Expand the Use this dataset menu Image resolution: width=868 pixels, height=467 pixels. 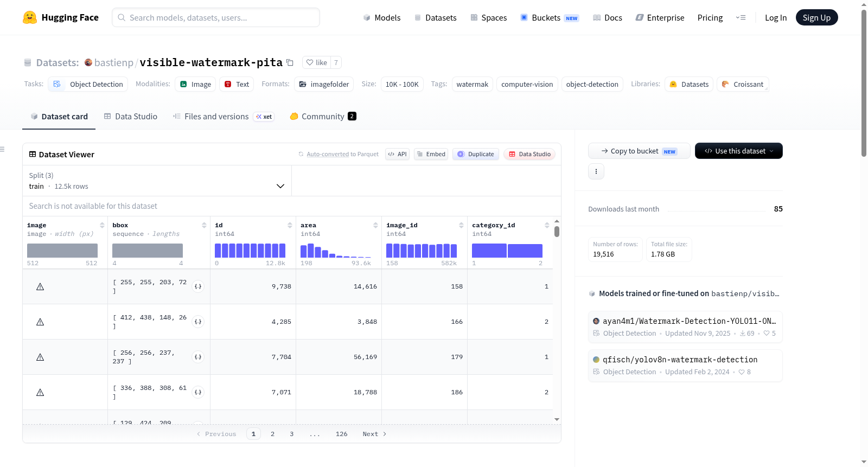(739, 151)
